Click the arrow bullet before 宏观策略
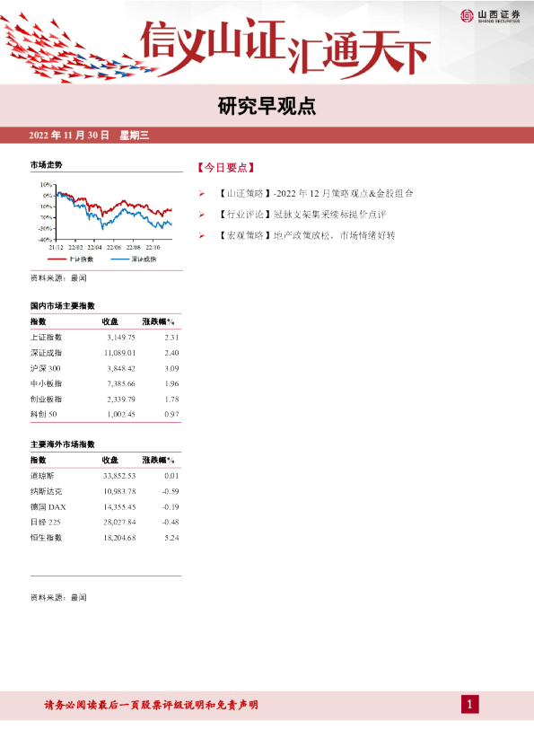 pos(202,236)
